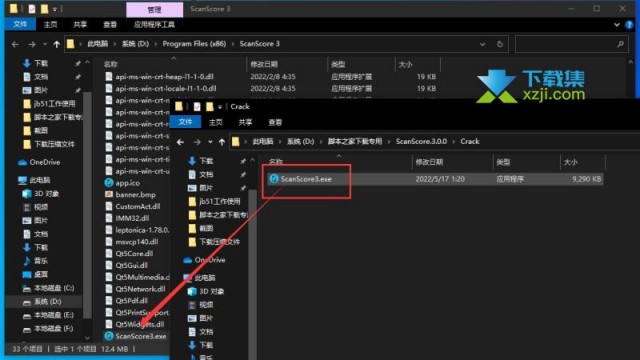Open 音乐 folder in ScanScore 3 sidebar
Image resolution: width=640 pixels, height=360 pixels.
36,261
